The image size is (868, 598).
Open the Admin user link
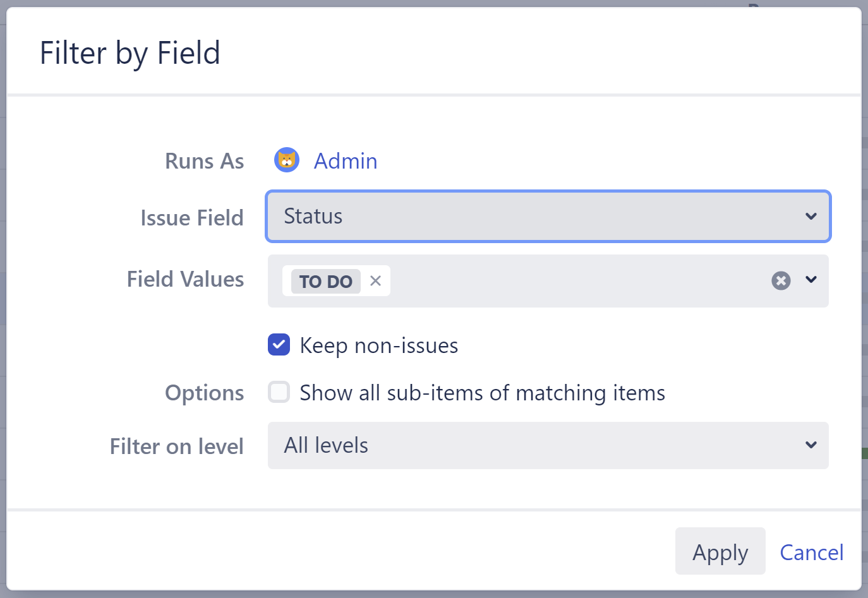[x=345, y=161]
